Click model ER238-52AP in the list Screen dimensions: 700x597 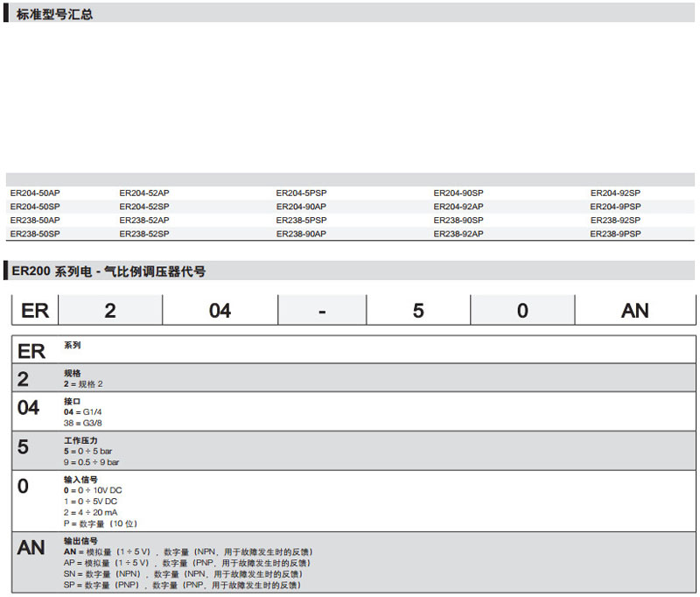(x=144, y=221)
